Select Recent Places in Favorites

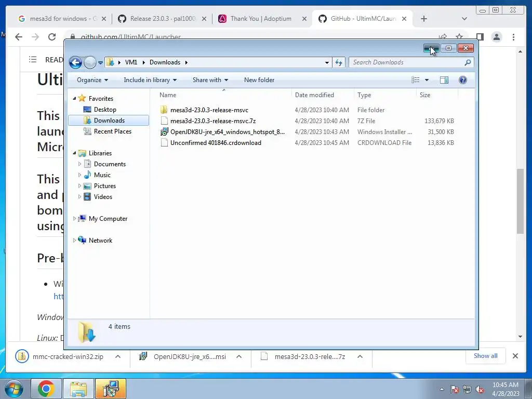point(112,131)
